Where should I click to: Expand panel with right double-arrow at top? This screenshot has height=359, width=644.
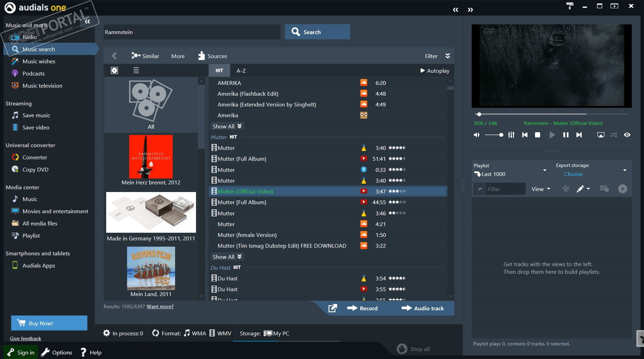coord(470,10)
